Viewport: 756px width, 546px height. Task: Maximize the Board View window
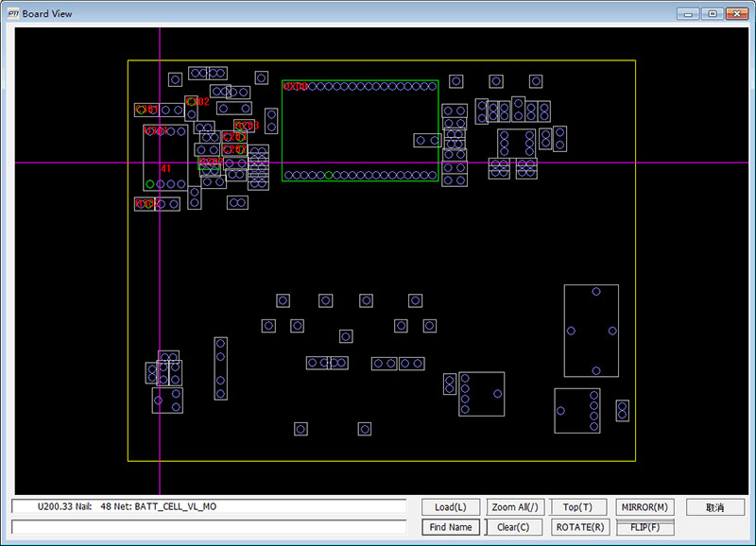click(713, 13)
